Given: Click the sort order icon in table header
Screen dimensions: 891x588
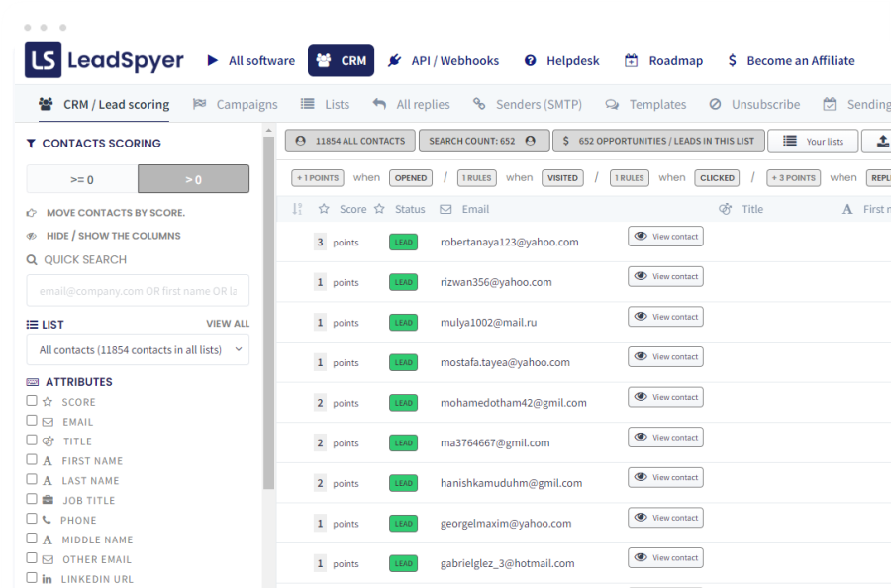Looking at the screenshot, I should click(297, 209).
